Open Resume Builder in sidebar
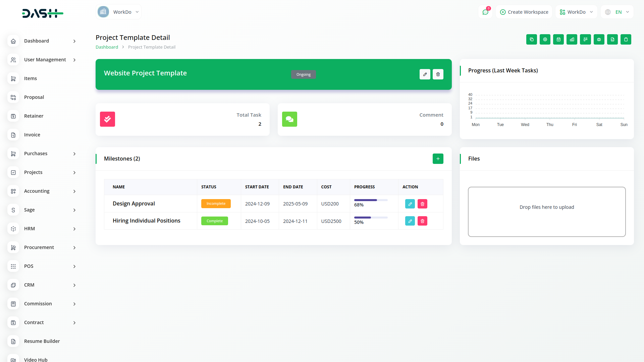Screen dimensions: 644x362 point(42,341)
